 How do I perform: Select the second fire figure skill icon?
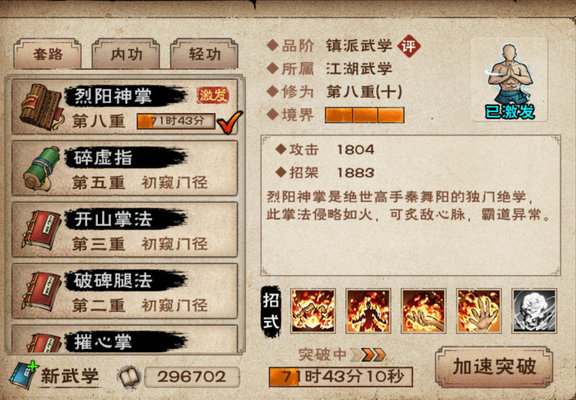[368, 311]
